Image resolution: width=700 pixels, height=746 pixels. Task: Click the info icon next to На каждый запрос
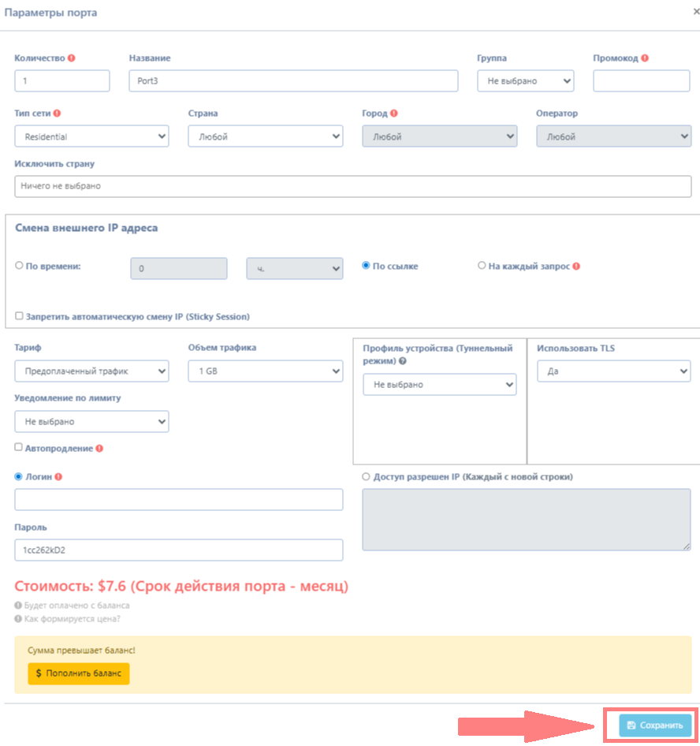click(576, 267)
